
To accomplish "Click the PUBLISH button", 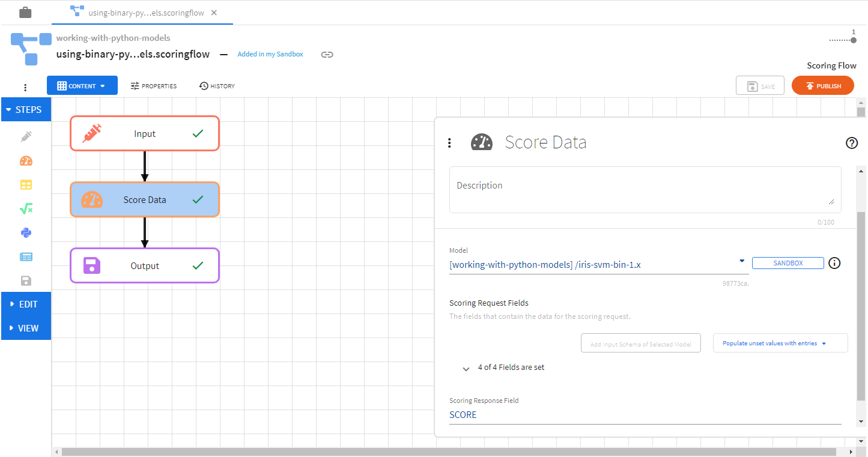I will pos(822,86).
